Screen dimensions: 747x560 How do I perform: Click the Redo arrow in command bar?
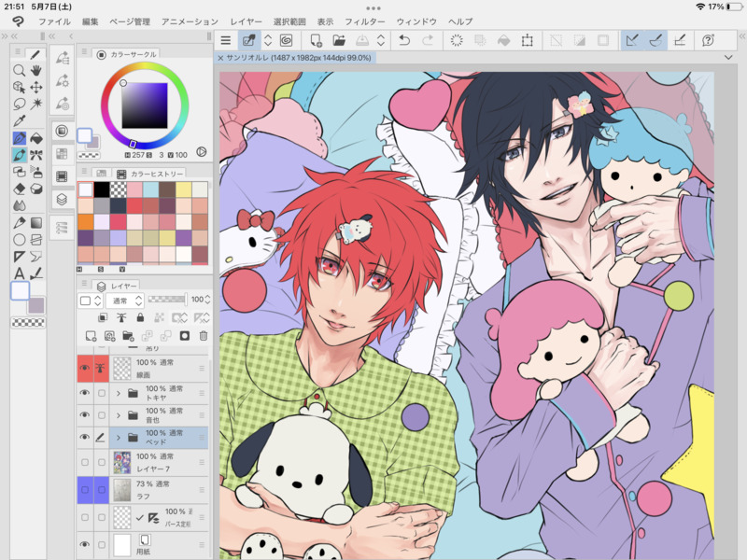tap(428, 40)
